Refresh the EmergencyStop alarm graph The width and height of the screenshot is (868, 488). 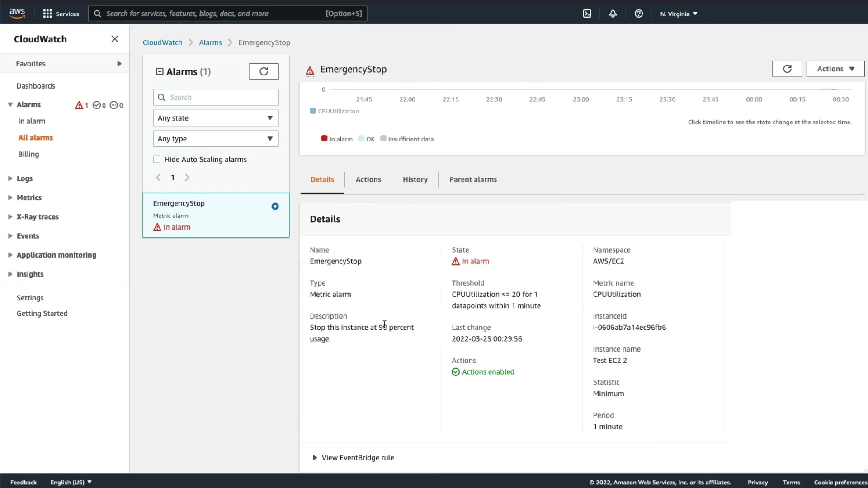point(787,69)
